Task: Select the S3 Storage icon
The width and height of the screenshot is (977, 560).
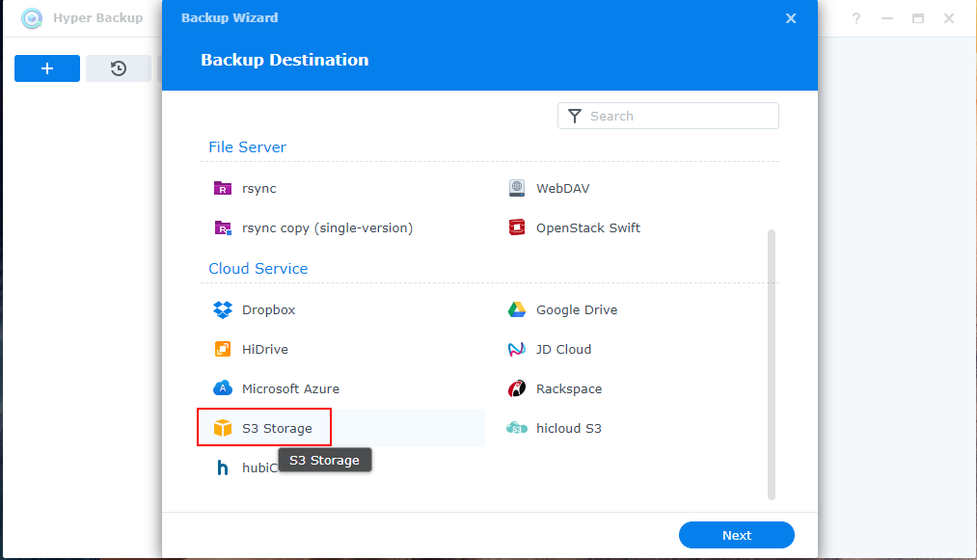Action: click(223, 428)
